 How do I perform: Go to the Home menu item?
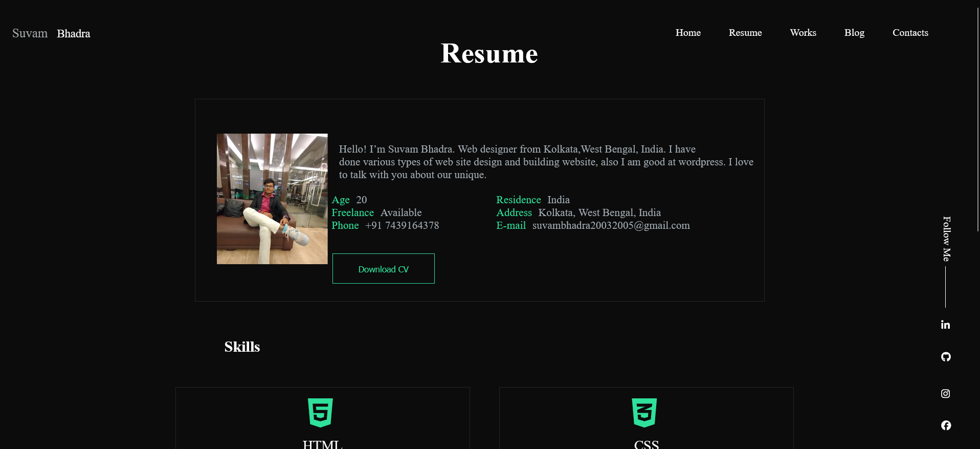point(688,33)
